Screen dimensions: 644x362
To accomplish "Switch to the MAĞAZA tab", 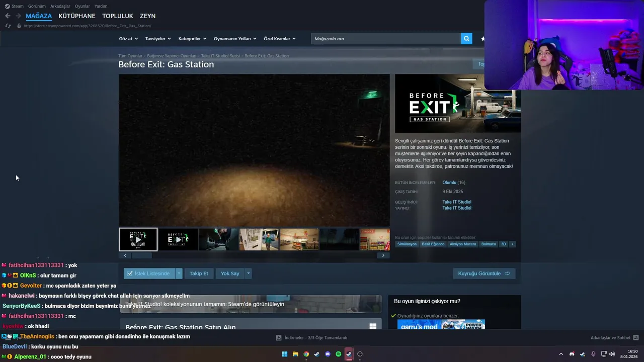I will [39, 16].
